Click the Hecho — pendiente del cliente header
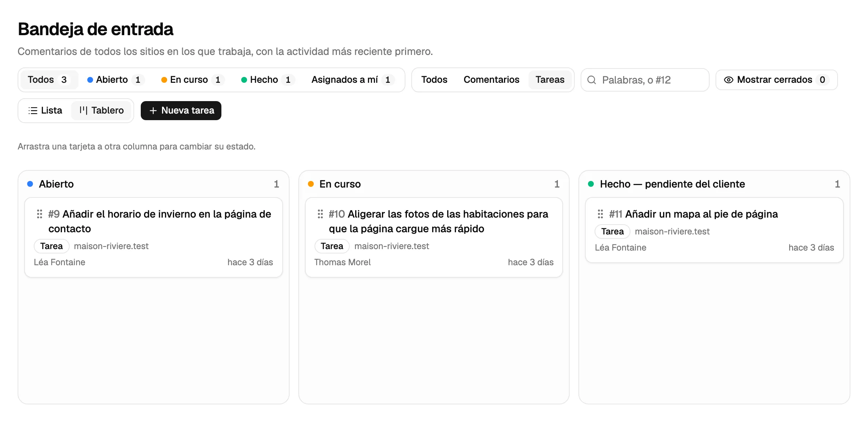This screenshot has width=868, height=422. click(x=672, y=184)
